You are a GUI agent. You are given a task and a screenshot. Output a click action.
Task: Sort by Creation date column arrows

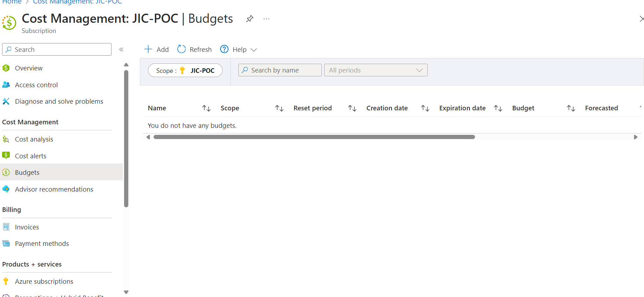(x=425, y=108)
